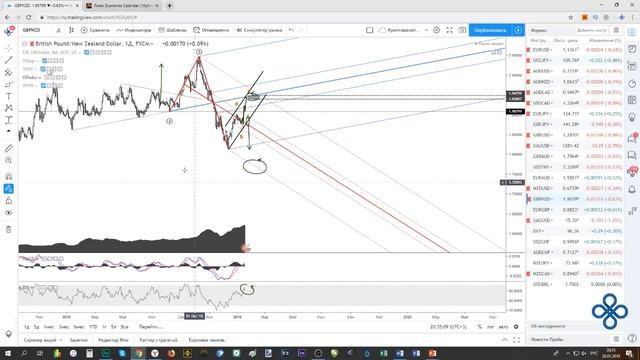This screenshot has width=640, height=360.
Task: Open the candle chart style selector
Action: click(x=71, y=30)
